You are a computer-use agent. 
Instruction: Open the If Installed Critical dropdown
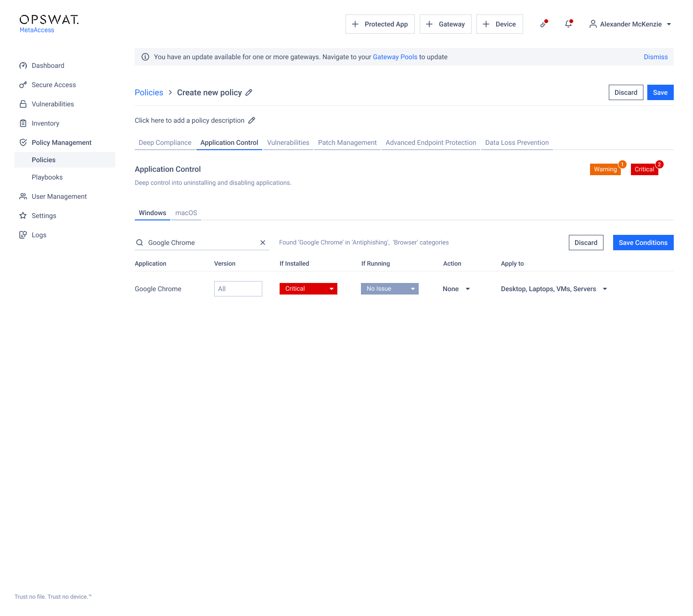click(x=308, y=289)
